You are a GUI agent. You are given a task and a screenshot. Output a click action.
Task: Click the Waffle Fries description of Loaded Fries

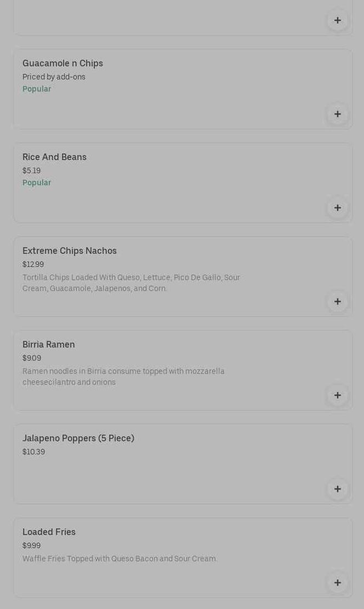[x=120, y=559]
